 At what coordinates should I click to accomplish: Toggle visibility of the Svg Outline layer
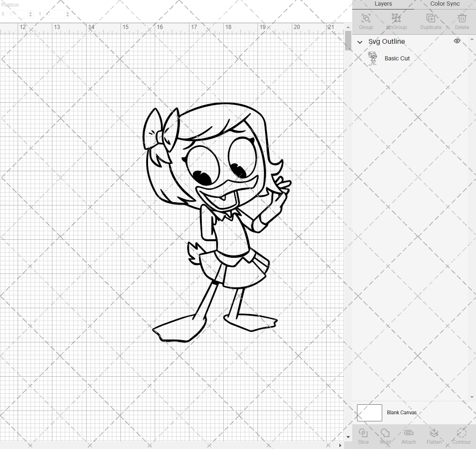[x=457, y=41]
